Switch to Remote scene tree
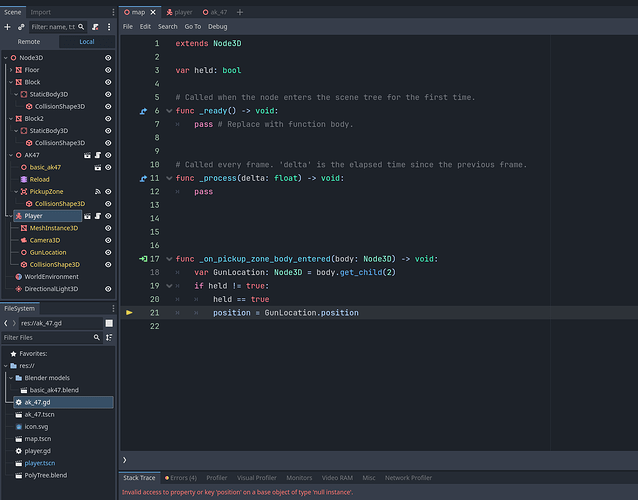 (x=29, y=41)
